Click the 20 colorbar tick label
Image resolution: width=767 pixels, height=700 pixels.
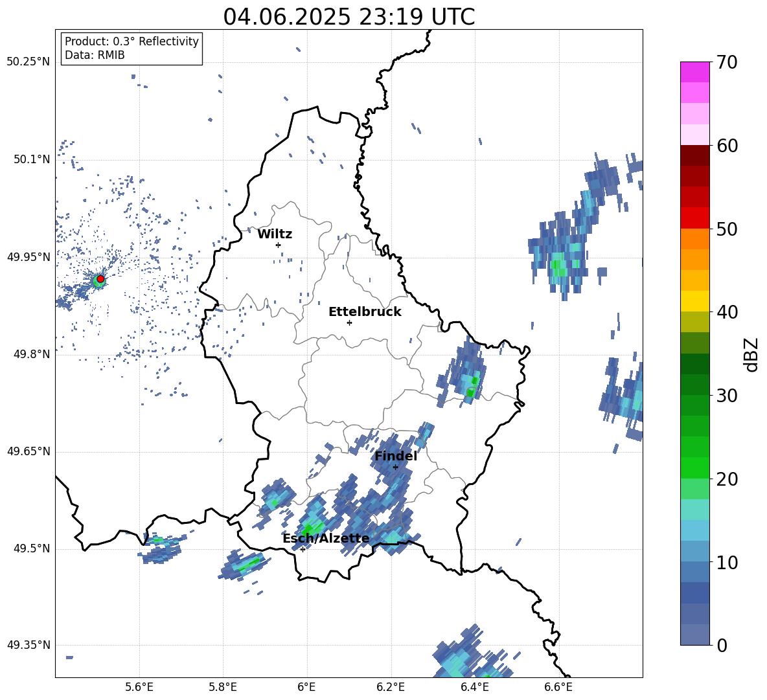click(x=726, y=479)
